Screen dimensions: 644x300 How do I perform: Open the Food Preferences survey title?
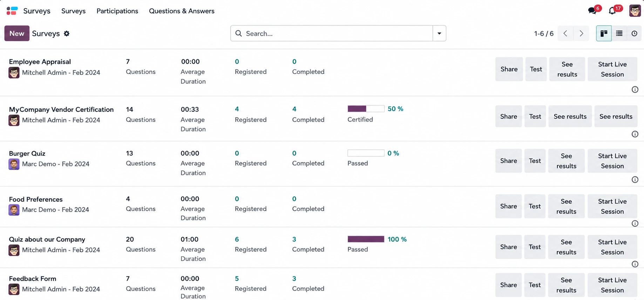click(36, 199)
